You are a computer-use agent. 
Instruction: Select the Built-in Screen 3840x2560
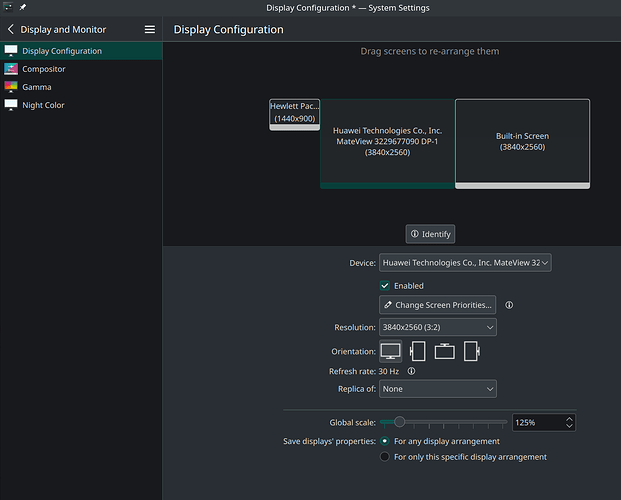point(522,144)
